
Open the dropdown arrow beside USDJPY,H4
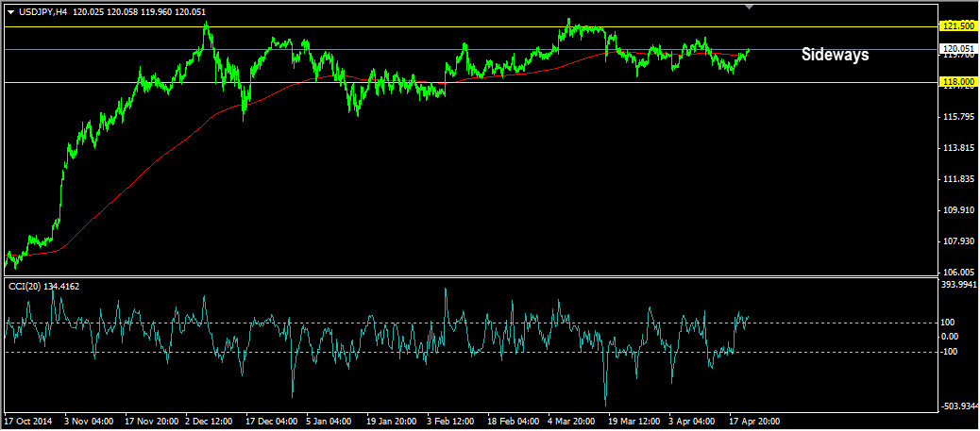click(10, 11)
